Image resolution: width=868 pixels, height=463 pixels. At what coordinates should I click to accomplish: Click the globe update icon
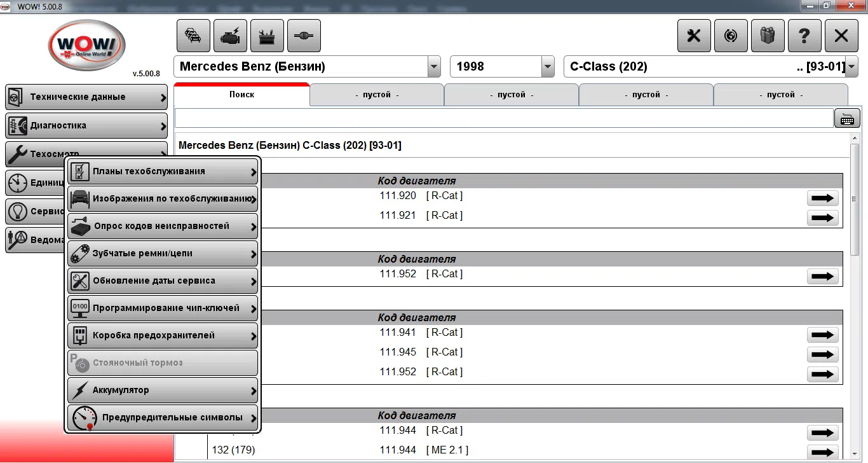click(x=731, y=36)
